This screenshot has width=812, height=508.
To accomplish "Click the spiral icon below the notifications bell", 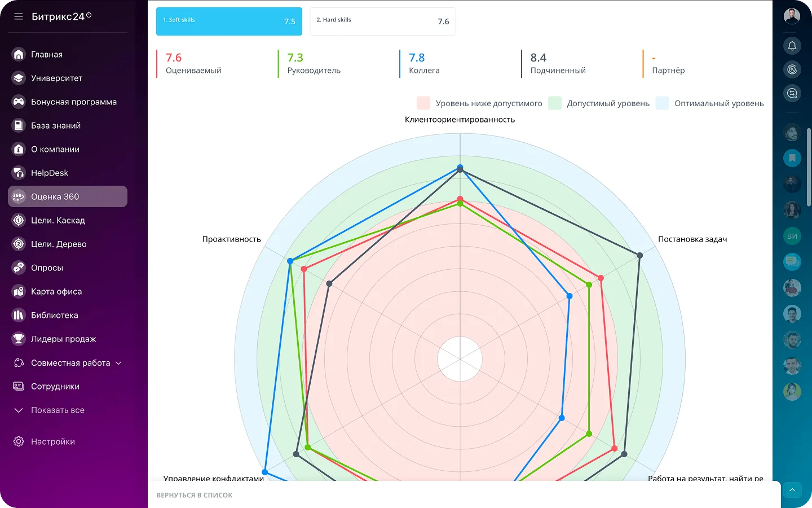I will click(x=792, y=69).
